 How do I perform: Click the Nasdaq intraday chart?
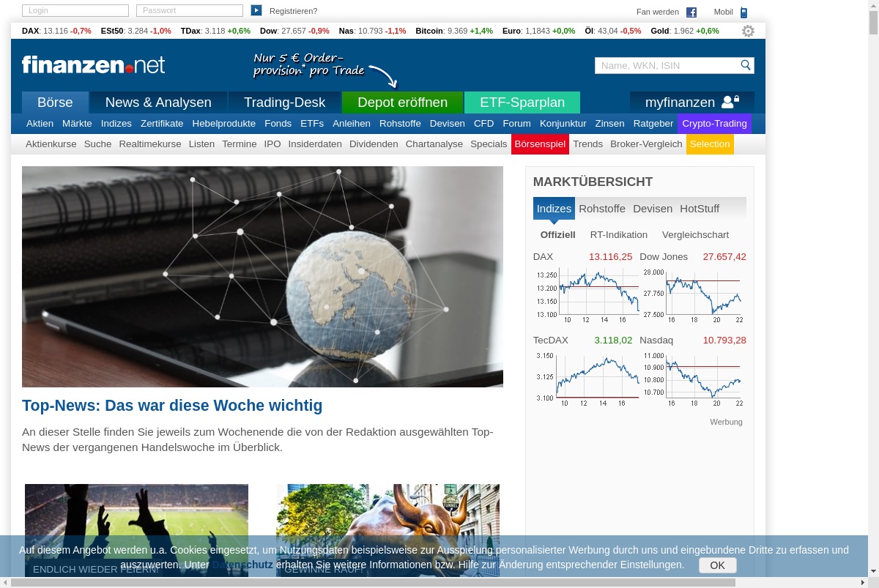pos(693,379)
